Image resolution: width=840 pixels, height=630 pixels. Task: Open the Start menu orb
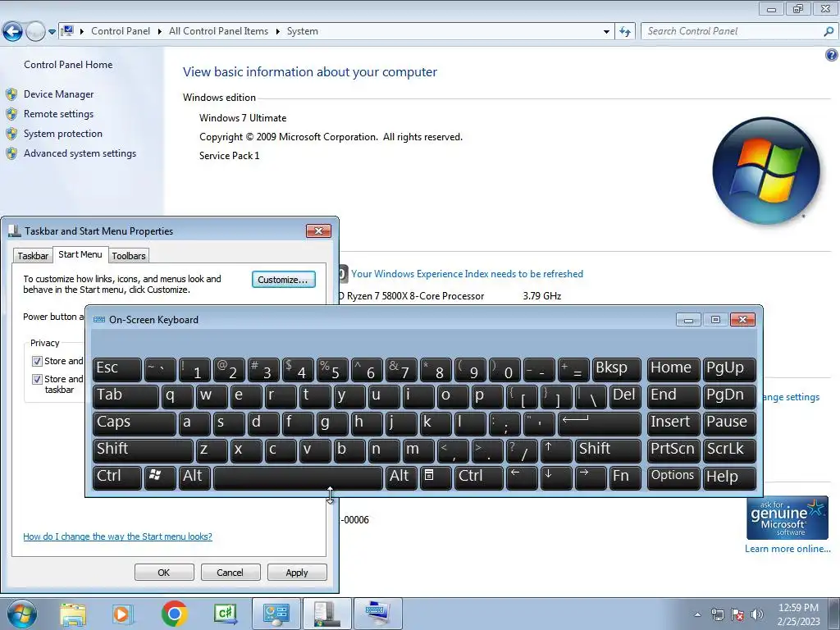tap(21, 614)
